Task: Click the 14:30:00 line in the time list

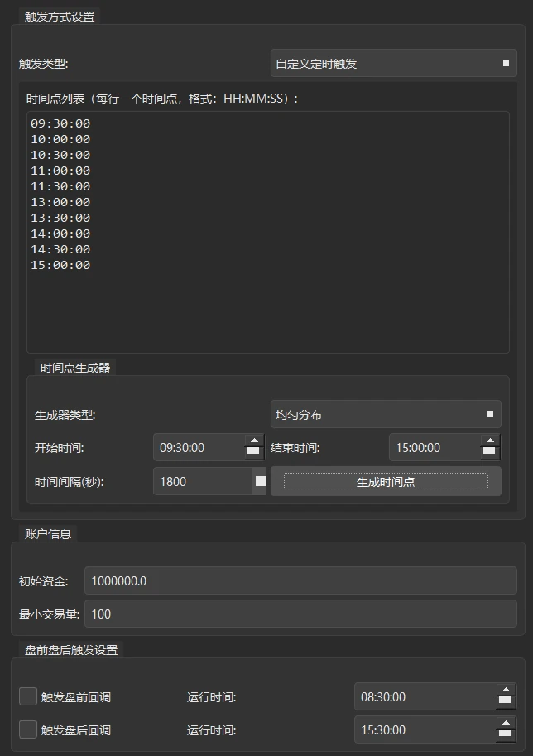Action: click(x=60, y=249)
